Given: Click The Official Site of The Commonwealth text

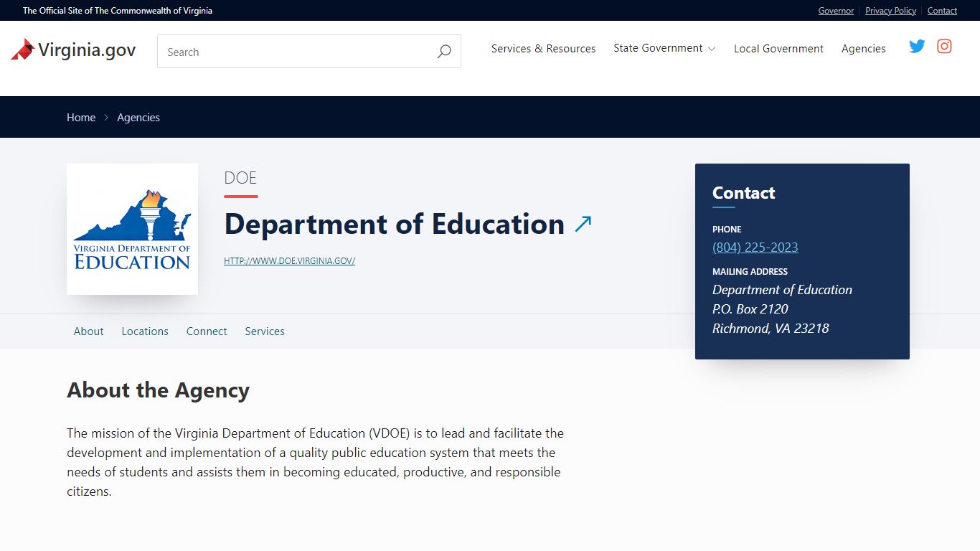Looking at the screenshot, I should (x=118, y=11).
